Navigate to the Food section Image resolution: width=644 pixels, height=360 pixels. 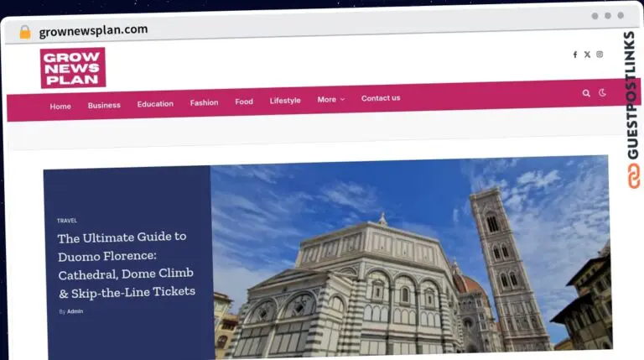[244, 102]
